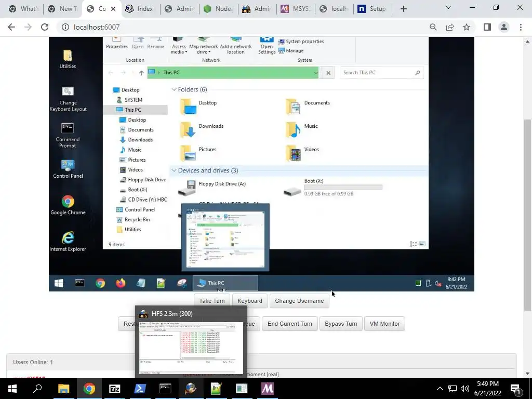532x399 pixels.
Task: Open the Access media dropdown
Action: pos(179,46)
